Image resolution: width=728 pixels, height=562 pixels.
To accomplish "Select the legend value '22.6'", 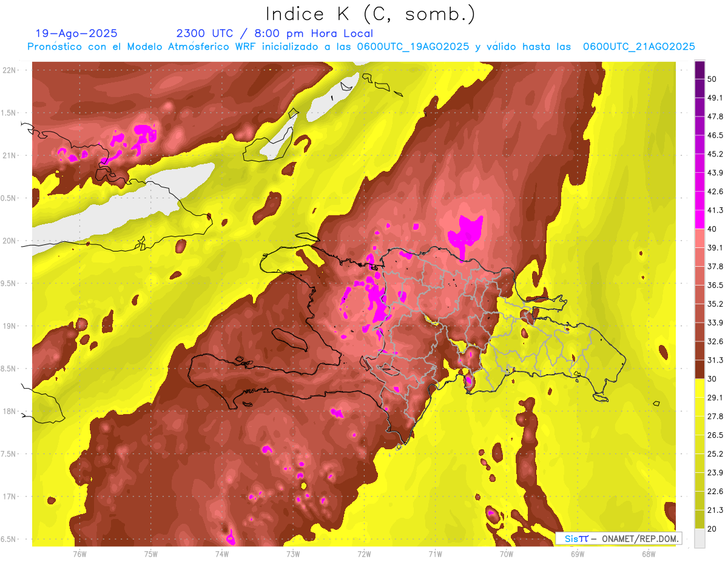I will point(715,492).
